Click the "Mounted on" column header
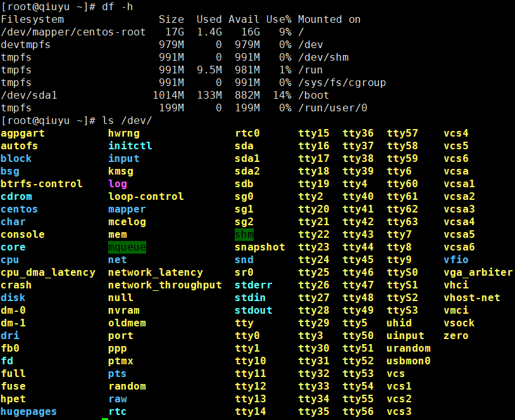 click(x=329, y=20)
